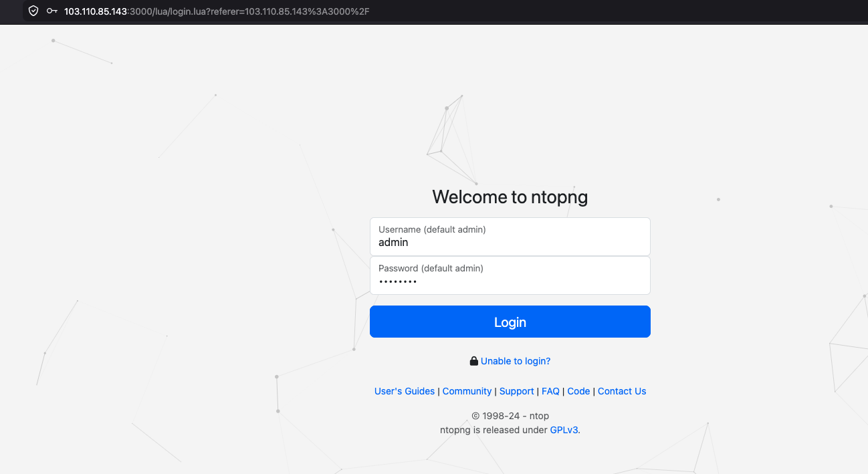Click the 'Welcome to ntopng' heading
The height and width of the screenshot is (474, 868).
[510, 197]
